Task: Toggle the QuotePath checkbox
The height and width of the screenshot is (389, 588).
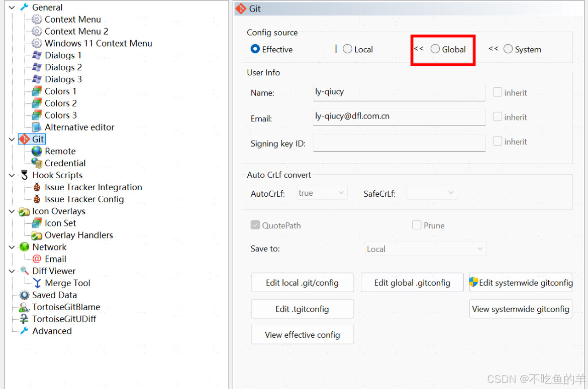Action: click(x=255, y=225)
